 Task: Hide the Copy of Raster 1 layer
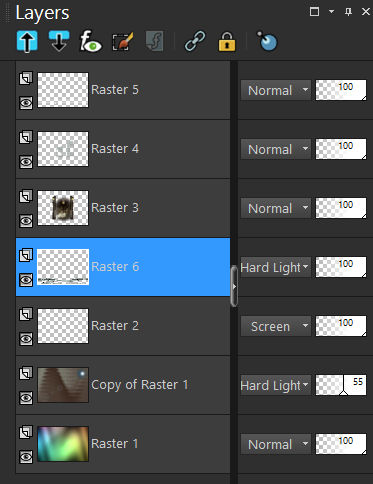[x=26, y=398]
